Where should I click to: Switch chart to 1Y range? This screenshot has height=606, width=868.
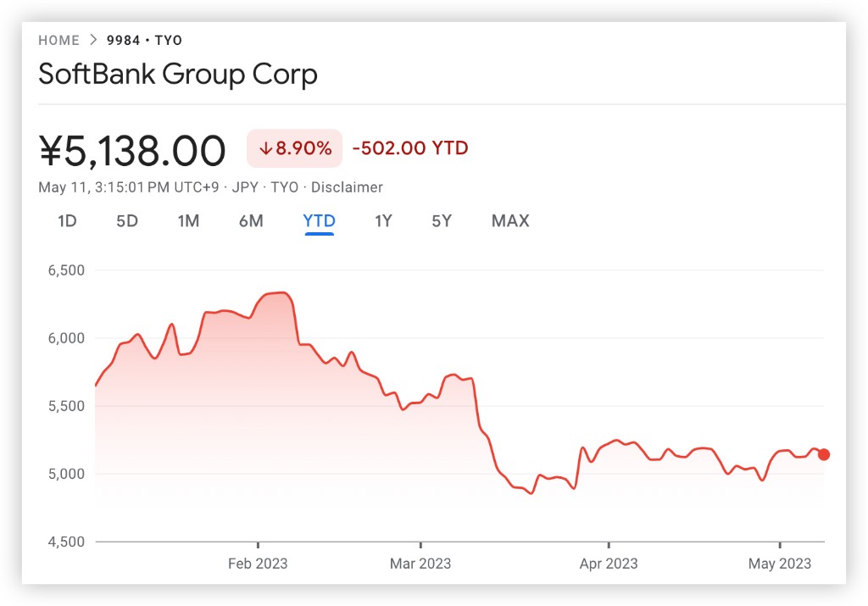[383, 221]
